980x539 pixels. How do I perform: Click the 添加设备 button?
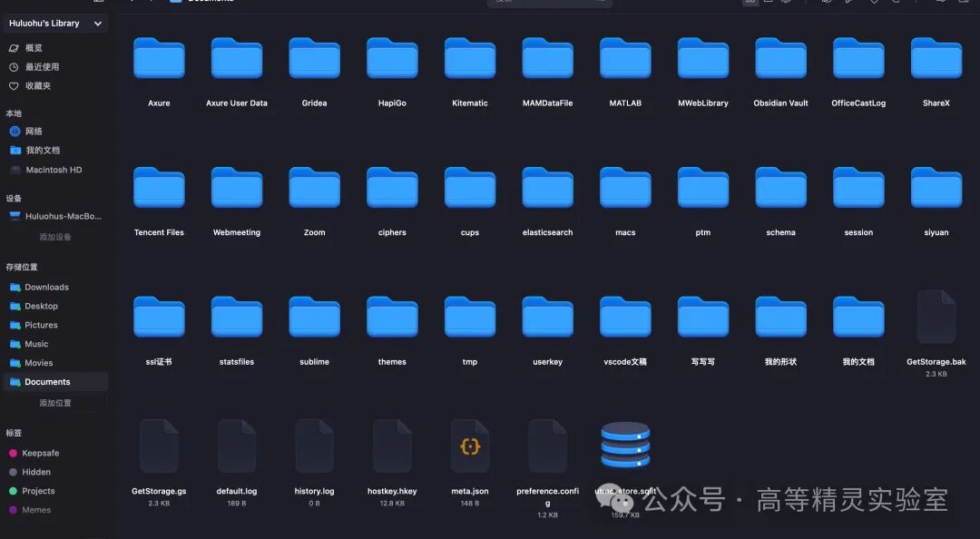coord(55,237)
